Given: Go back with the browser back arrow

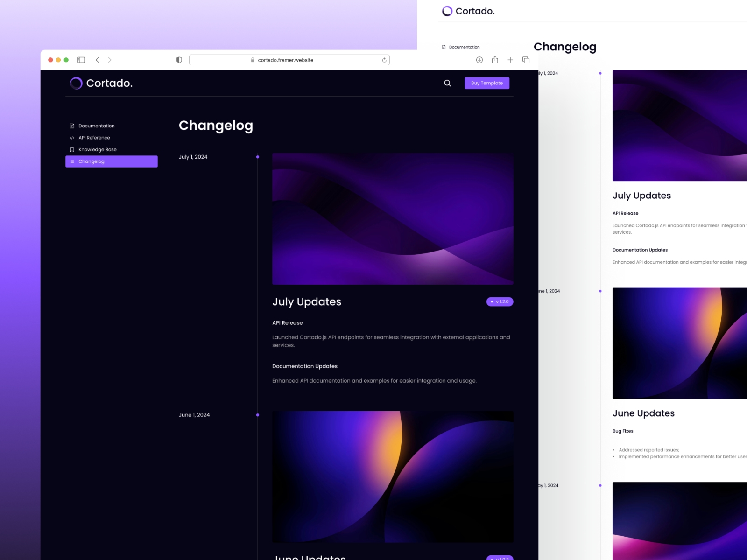Looking at the screenshot, I should pos(97,60).
